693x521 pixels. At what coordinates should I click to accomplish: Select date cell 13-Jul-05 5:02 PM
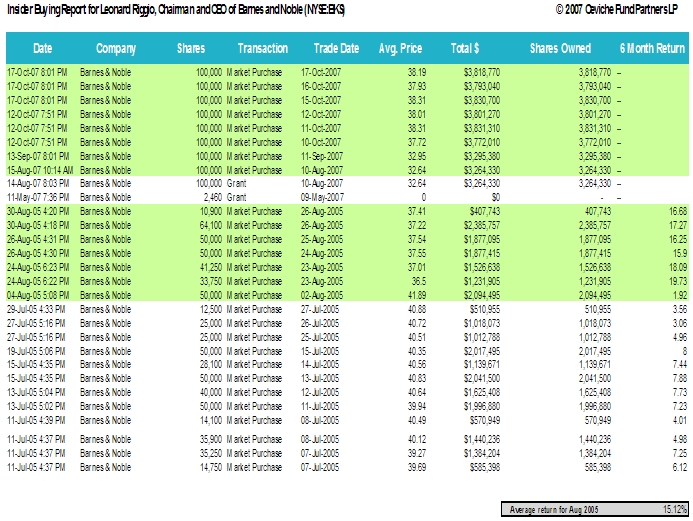[x=36, y=407]
